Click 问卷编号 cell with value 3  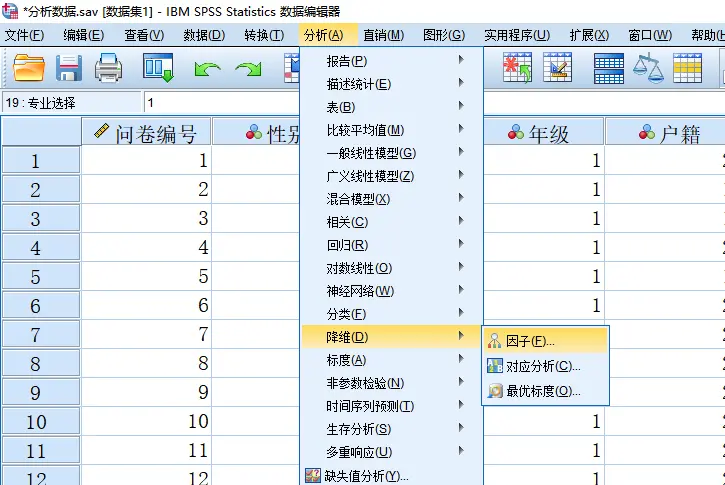click(x=146, y=218)
